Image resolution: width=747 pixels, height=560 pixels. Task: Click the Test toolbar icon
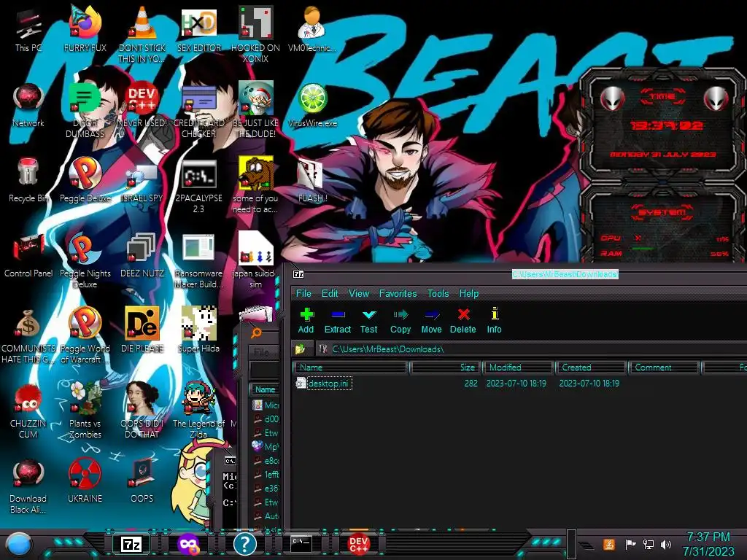click(368, 321)
